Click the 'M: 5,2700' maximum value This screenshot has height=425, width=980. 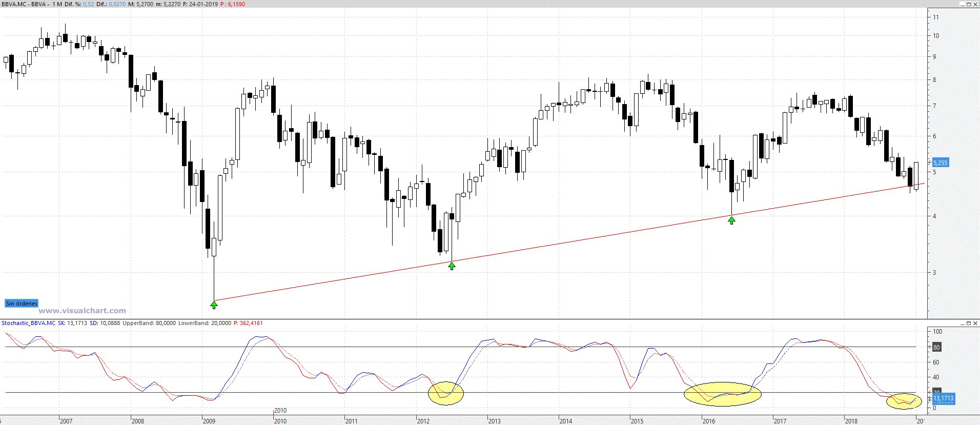coord(141,4)
